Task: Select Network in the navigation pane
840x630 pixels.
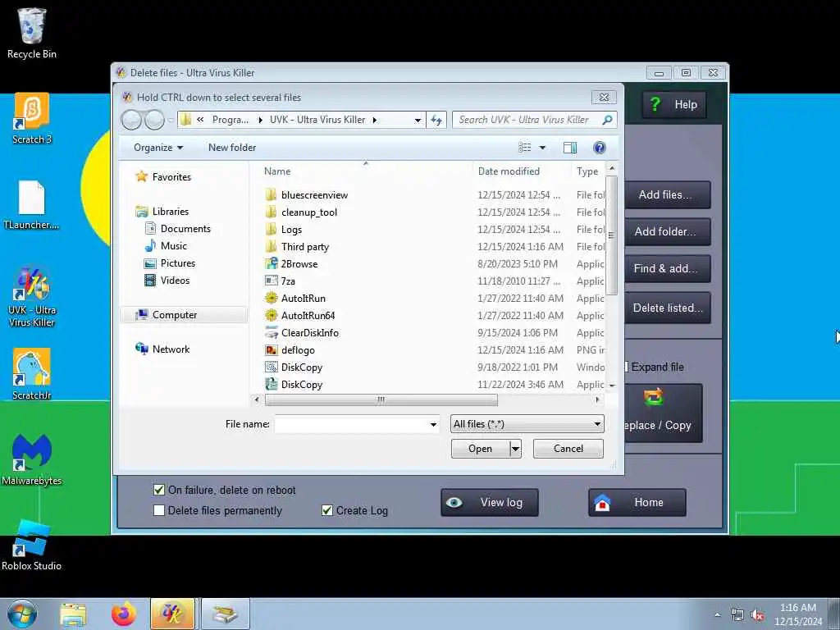Action: 171,349
